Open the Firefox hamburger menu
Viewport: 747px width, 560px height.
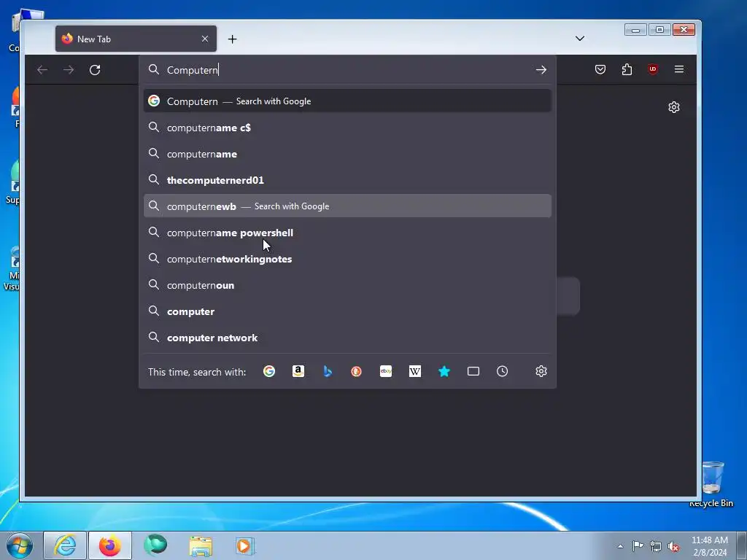point(679,69)
